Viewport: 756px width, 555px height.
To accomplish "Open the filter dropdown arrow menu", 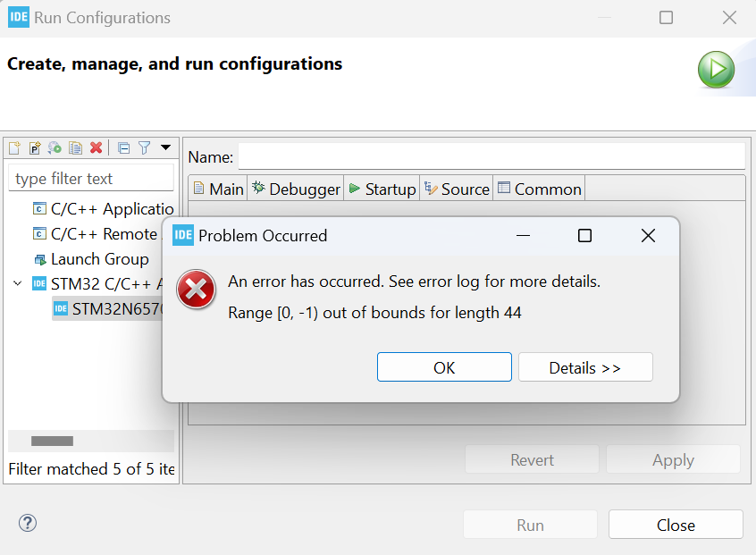I will click(x=165, y=148).
